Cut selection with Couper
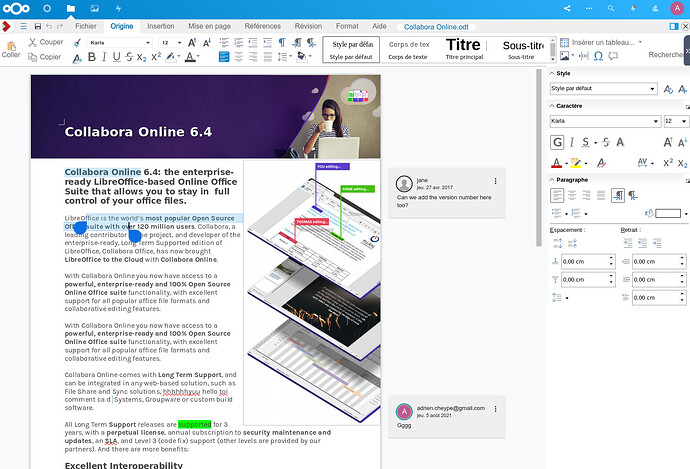This screenshot has height=469, width=690. 46,42
